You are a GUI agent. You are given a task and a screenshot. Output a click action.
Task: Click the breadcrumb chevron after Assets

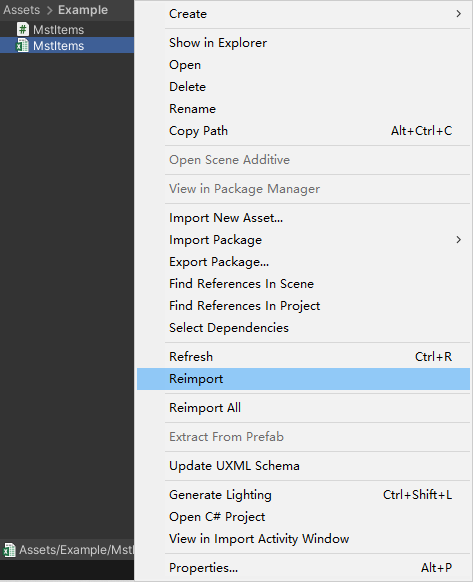(x=49, y=10)
